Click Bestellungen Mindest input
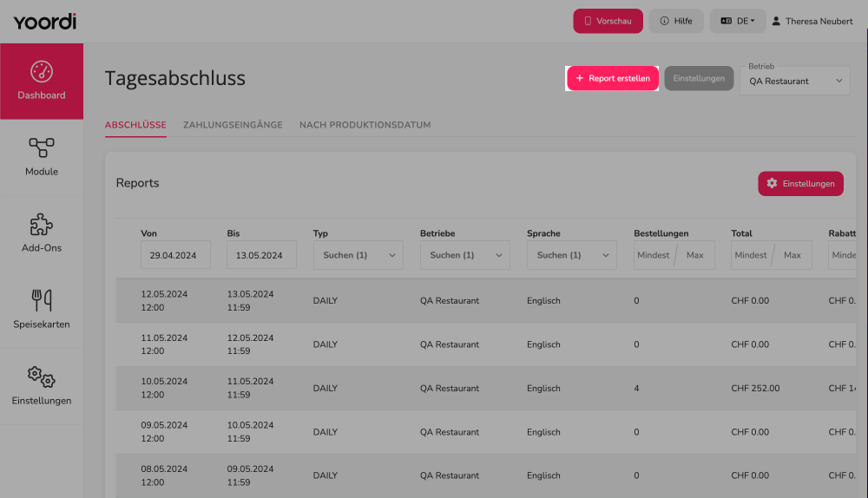 (654, 255)
